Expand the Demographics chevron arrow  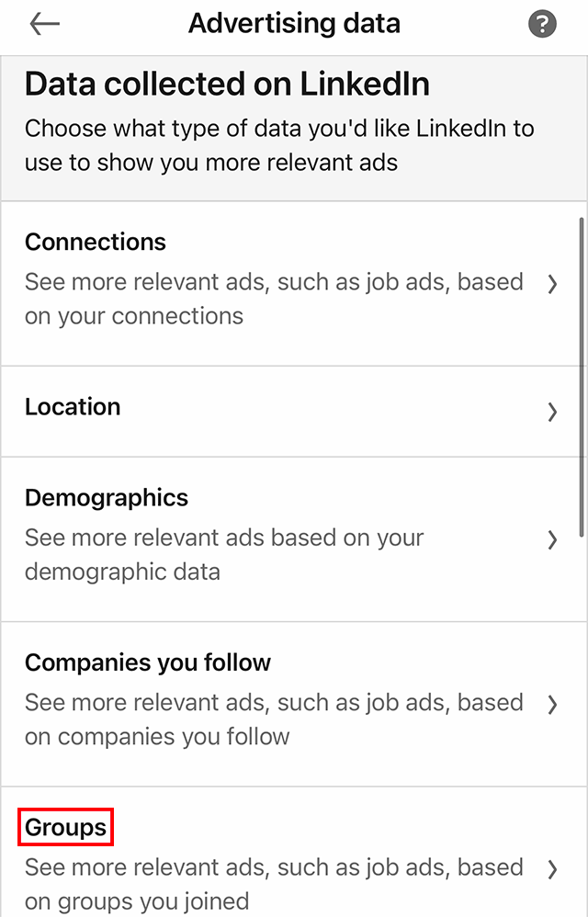coord(552,540)
